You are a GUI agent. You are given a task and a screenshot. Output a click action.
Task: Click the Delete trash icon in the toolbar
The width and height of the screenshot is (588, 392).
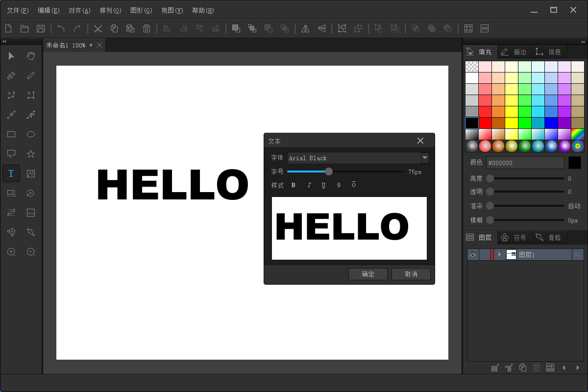pos(147,28)
